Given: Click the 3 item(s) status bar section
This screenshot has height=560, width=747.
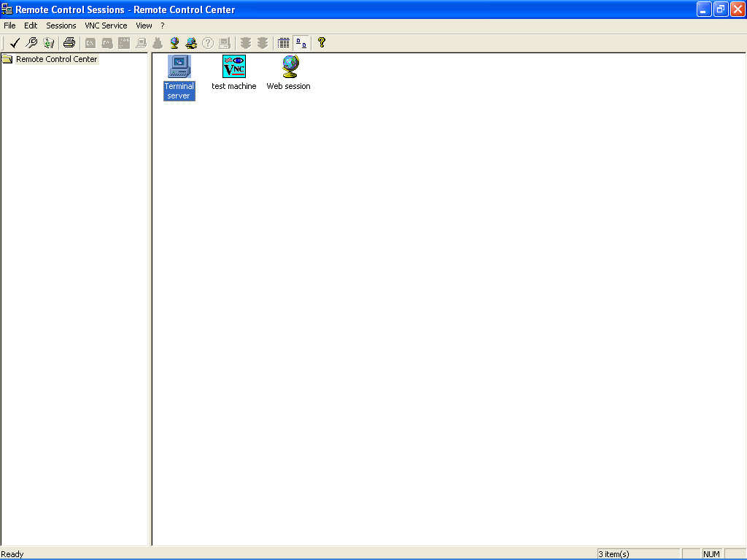Looking at the screenshot, I should tap(638, 554).
